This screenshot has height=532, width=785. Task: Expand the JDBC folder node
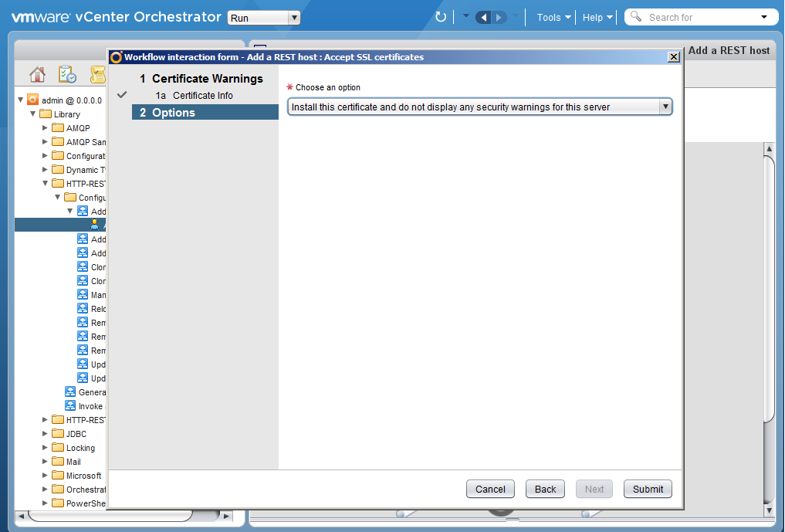tap(45, 434)
